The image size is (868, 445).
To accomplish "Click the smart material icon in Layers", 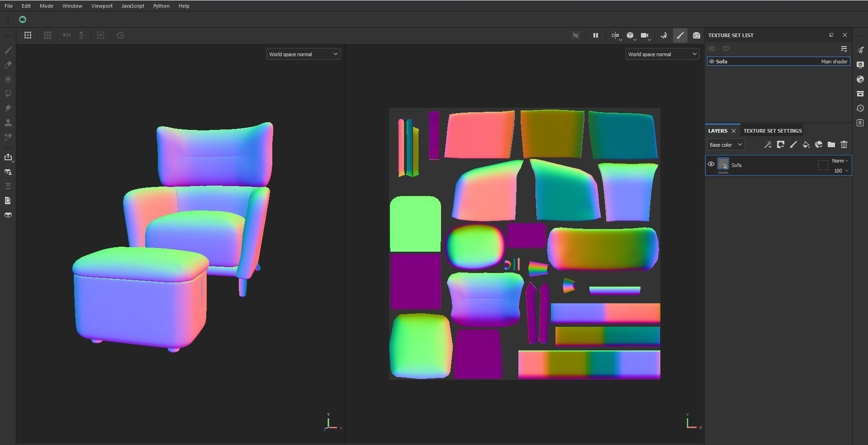I will click(x=819, y=145).
